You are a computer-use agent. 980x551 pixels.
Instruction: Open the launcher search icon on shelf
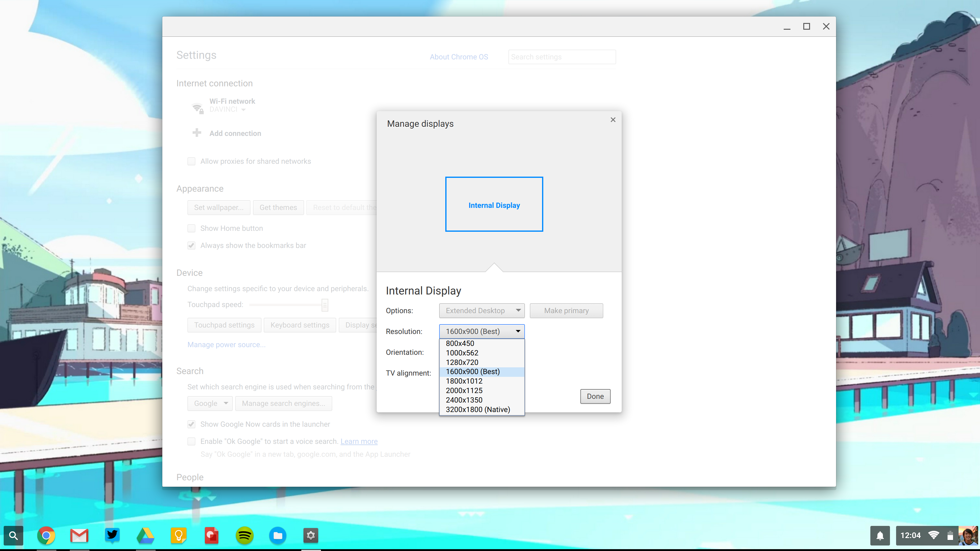[13, 536]
